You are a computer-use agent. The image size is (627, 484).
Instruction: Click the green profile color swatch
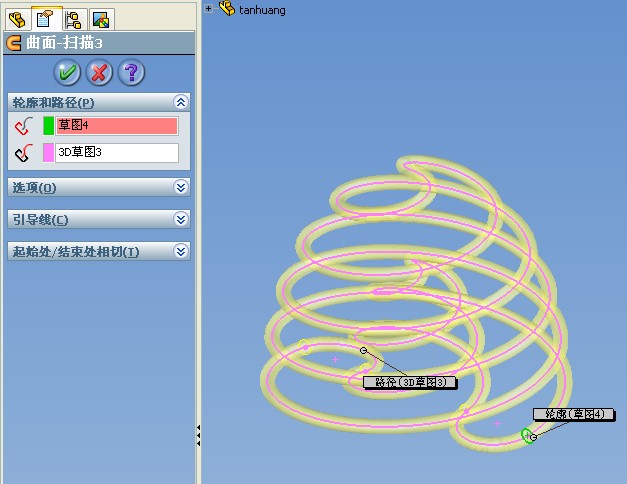(48, 126)
